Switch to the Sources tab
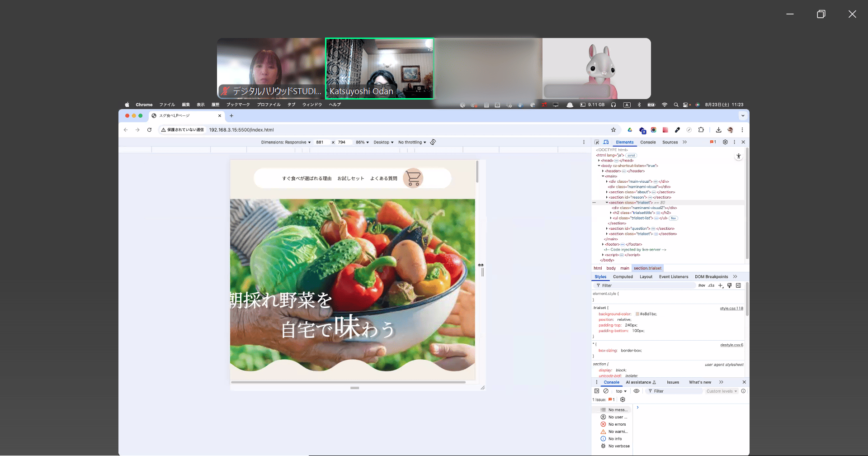The image size is (868, 456). 670,142
